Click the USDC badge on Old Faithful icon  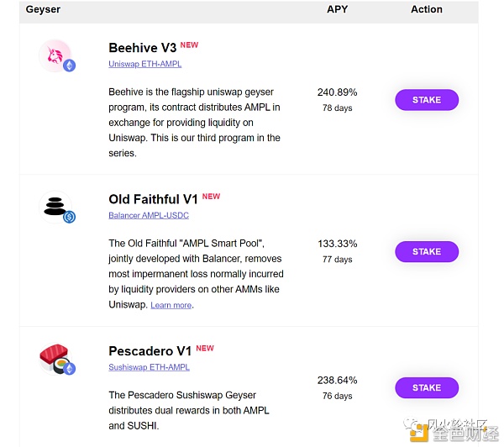click(69, 217)
